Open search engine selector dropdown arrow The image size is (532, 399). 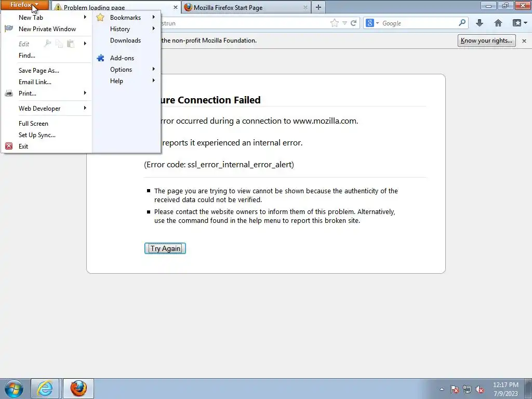click(x=377, y=23)
